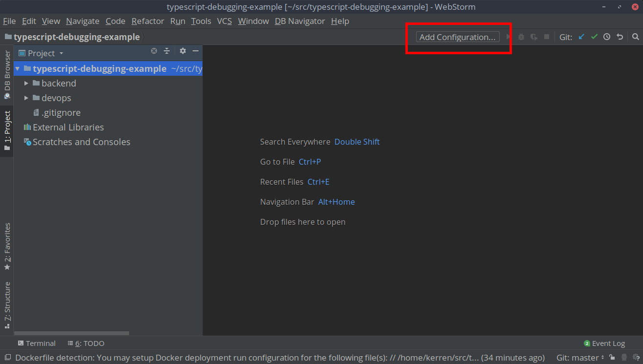Open Project panel settings gear
The image size is (643, 364).
click(183, 51)
